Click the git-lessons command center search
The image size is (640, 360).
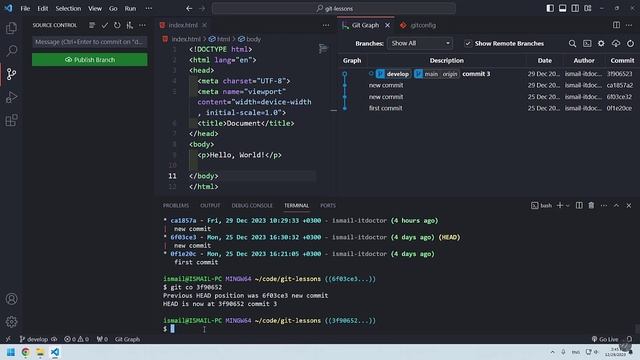pos(334,8)
